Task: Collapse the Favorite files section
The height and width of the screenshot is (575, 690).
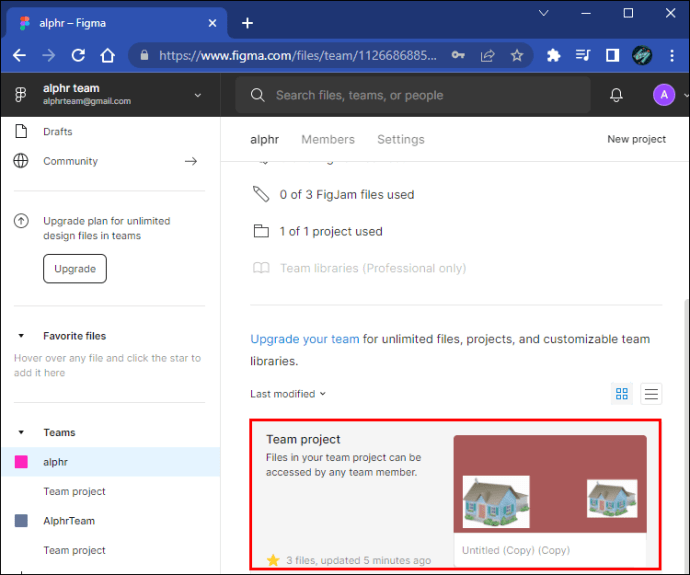Action: click(x=22, y=337)
